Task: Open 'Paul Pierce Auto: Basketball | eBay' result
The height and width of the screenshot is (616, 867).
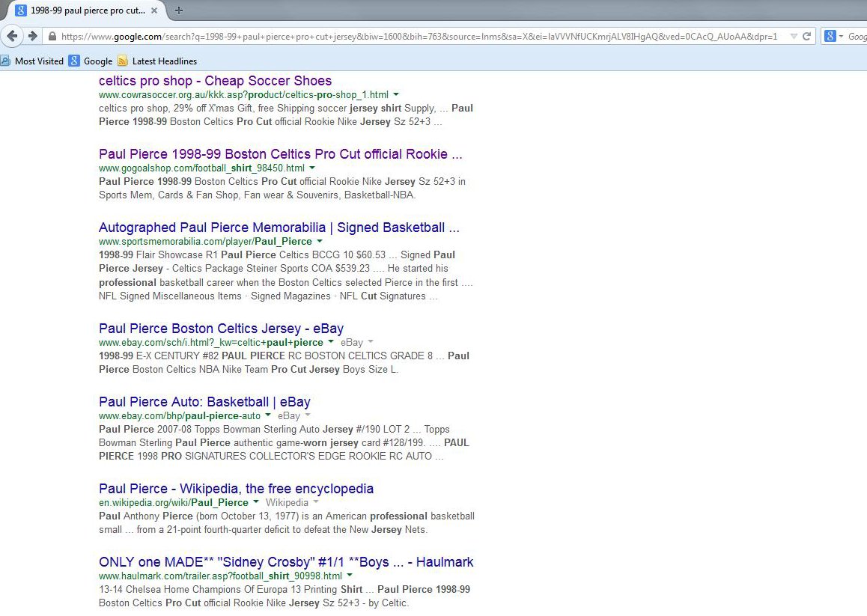Action: pos(204,402)
